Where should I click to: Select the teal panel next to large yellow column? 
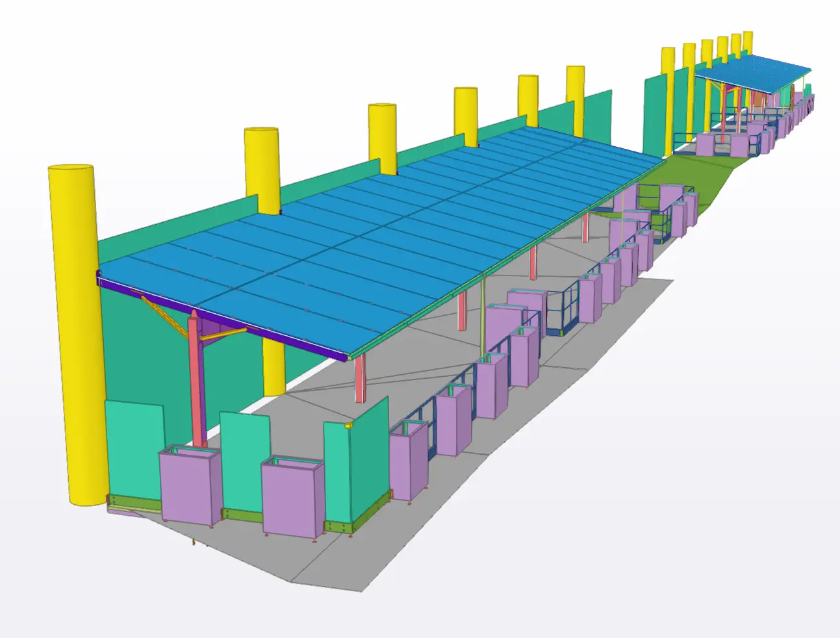click(133, 448)
